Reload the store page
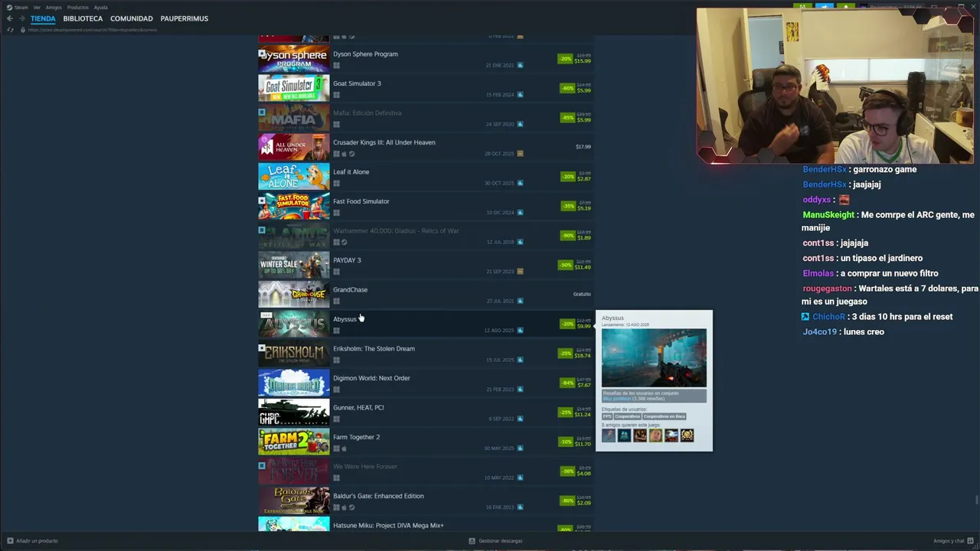980x551 pixels. [10, 30]
